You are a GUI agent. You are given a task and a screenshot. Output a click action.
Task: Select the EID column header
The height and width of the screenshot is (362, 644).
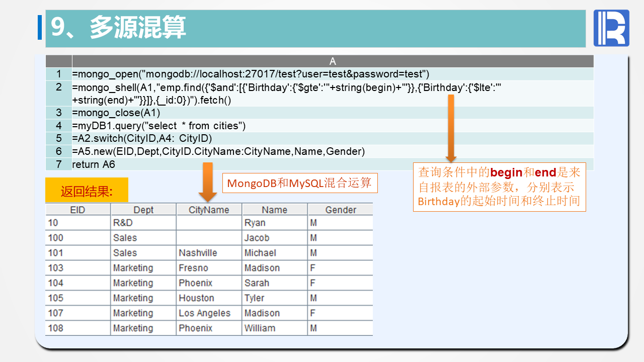pyautogui.click(x=78, y=210)
